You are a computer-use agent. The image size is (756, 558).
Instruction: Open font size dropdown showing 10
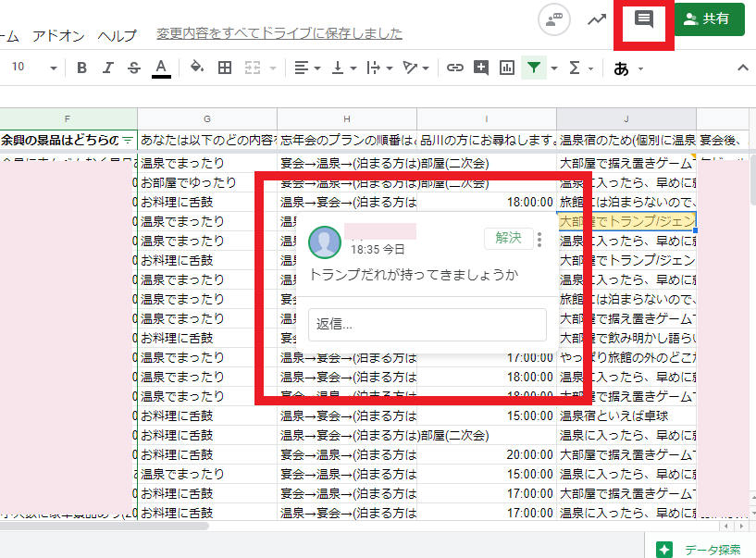click(x=33, y=67)
